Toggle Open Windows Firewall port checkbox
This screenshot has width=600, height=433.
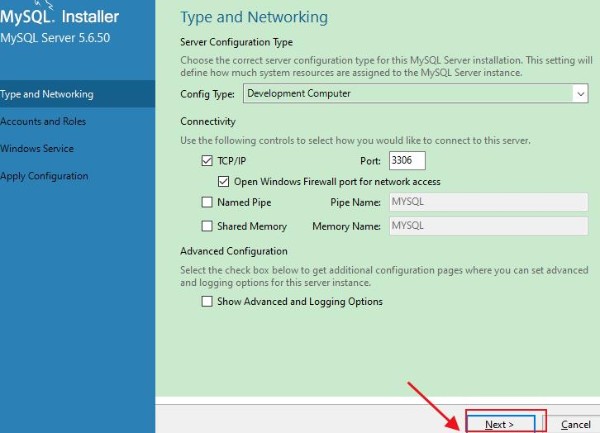[x=223, y=181]
